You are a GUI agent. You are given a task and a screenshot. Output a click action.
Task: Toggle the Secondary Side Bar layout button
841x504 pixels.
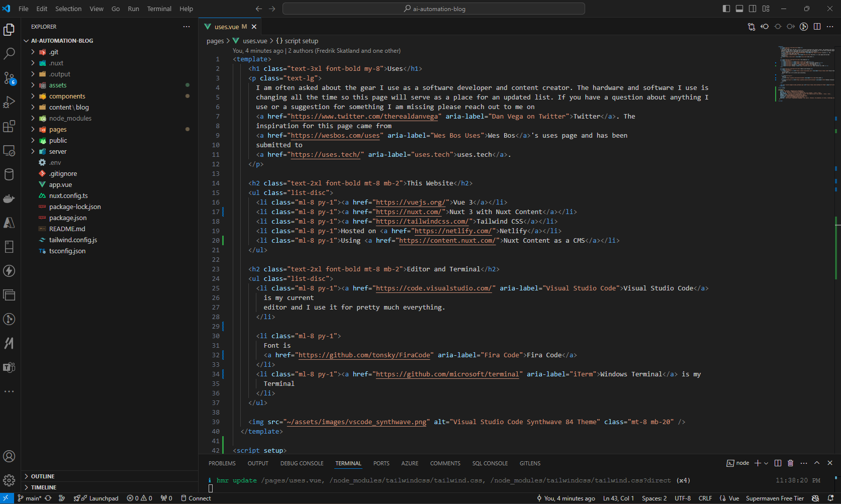(x=753, y=9)
